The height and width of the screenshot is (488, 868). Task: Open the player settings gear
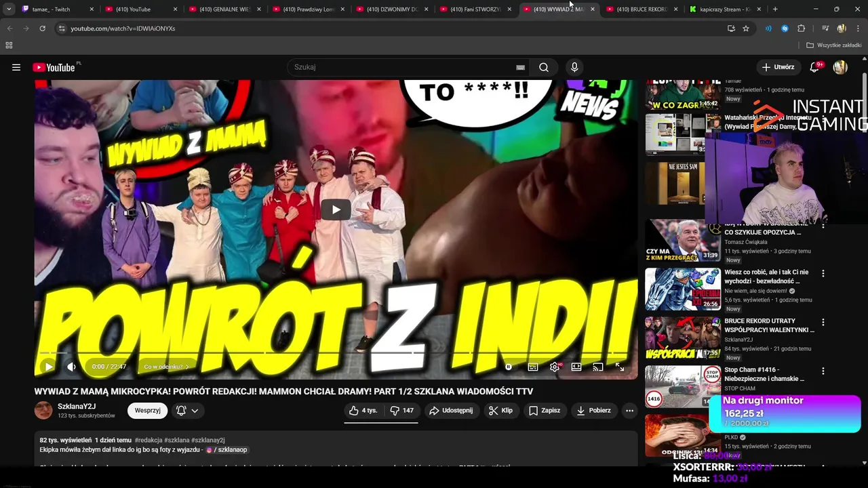555,367
